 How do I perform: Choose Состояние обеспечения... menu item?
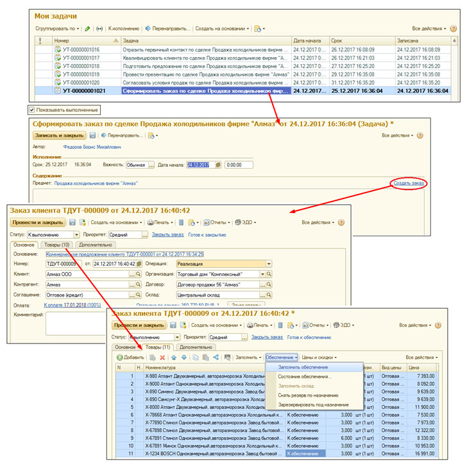(314, 377)
